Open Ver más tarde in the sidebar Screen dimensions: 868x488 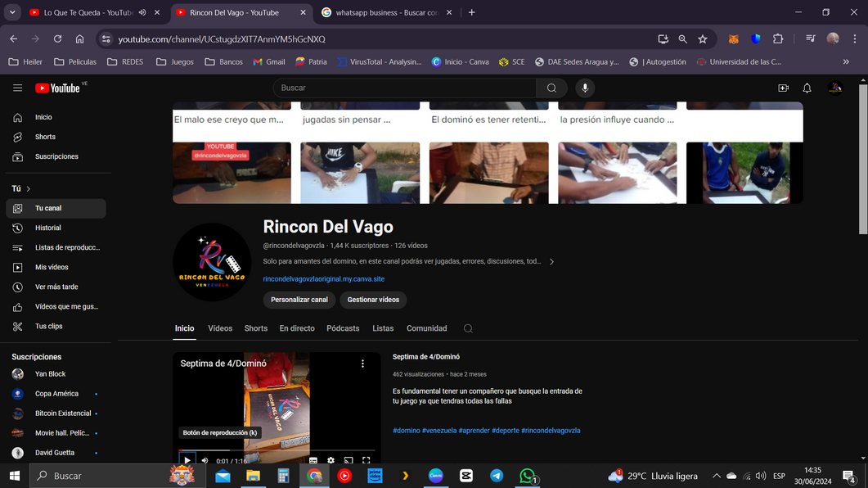56,287
